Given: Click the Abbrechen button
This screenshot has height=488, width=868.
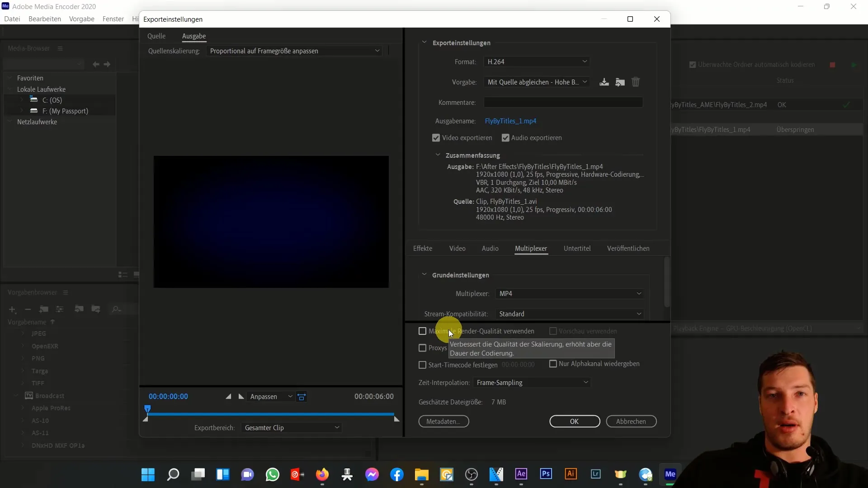Looking at the screenshot, I should click(x=631, y=422).
